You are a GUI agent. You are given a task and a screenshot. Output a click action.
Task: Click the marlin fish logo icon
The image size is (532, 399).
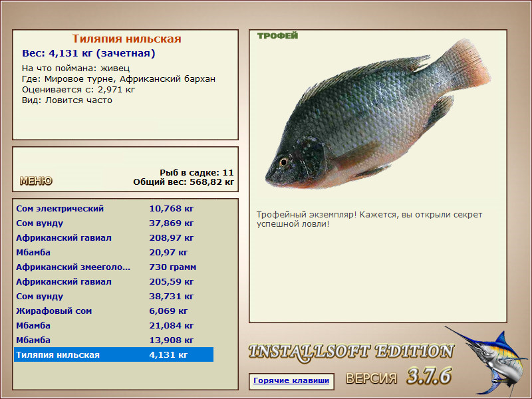click(487, 360)
